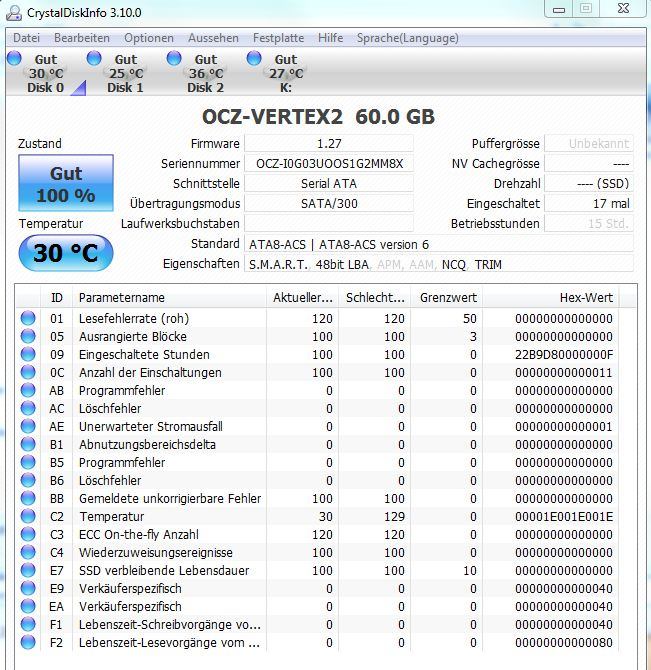Switch to the Disk 1 entry
651x670 pixels.
coord(125,73)
